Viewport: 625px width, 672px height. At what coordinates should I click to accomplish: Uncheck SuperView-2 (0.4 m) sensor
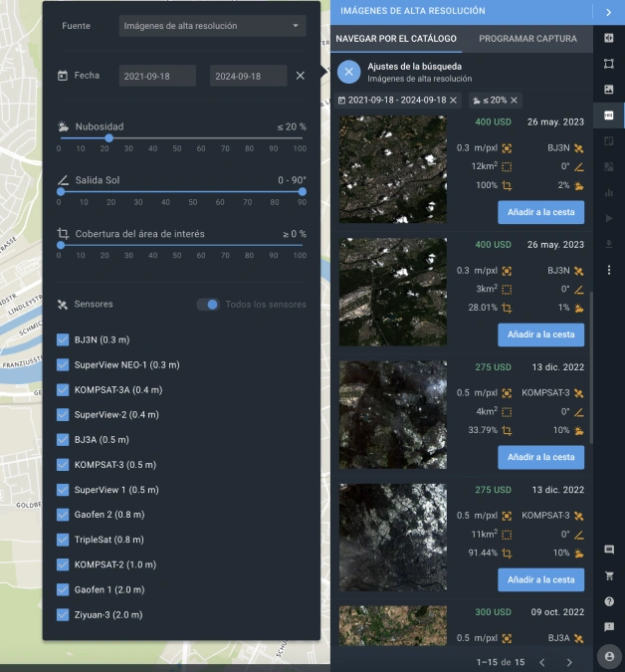coord(63,415)
